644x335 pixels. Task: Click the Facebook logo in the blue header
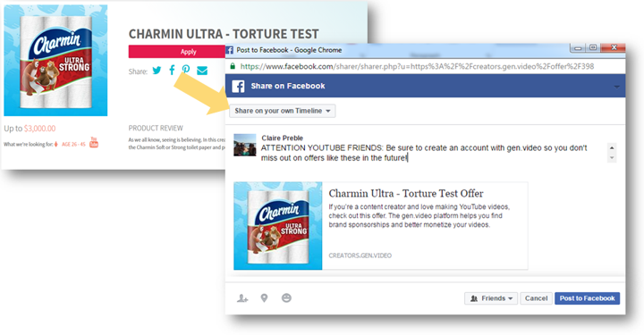[x=238, y=86]
